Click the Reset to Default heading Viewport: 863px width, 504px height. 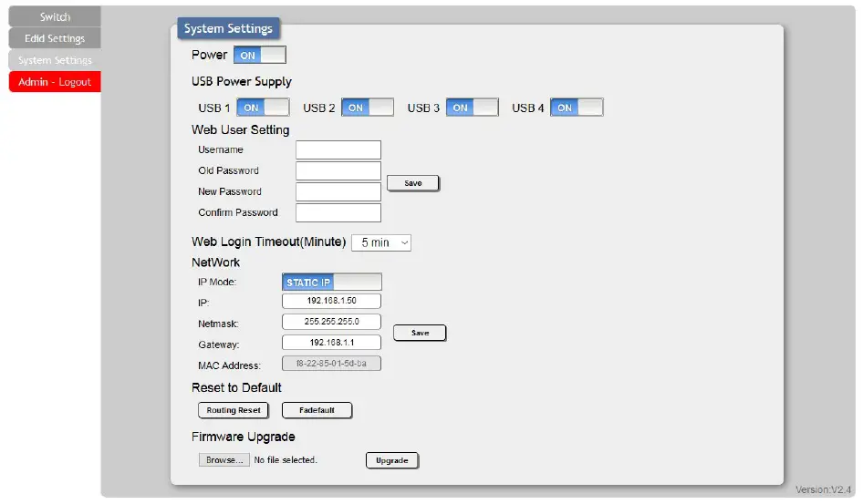tap(236, 387)
